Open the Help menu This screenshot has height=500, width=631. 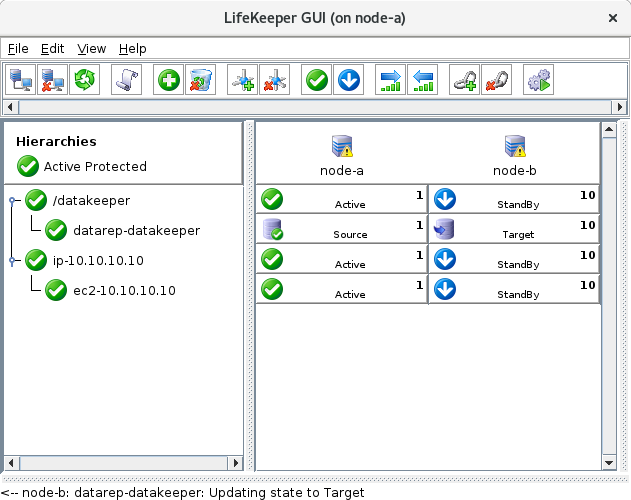tap(132, 49)
